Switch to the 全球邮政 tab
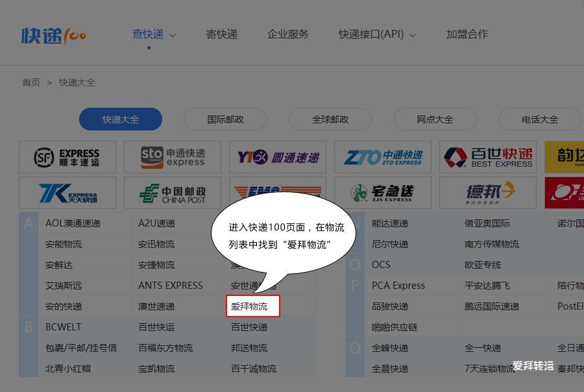Image resolution: width=584 pixels, height=392 pixels. point(330,119)
